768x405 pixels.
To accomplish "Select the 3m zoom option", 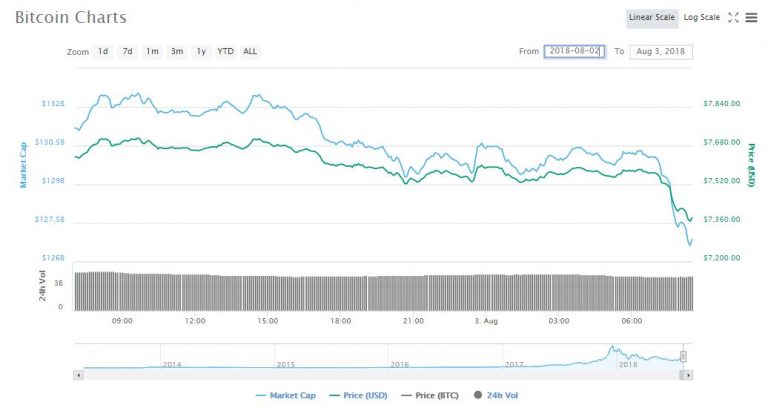I will pos(176,51).
